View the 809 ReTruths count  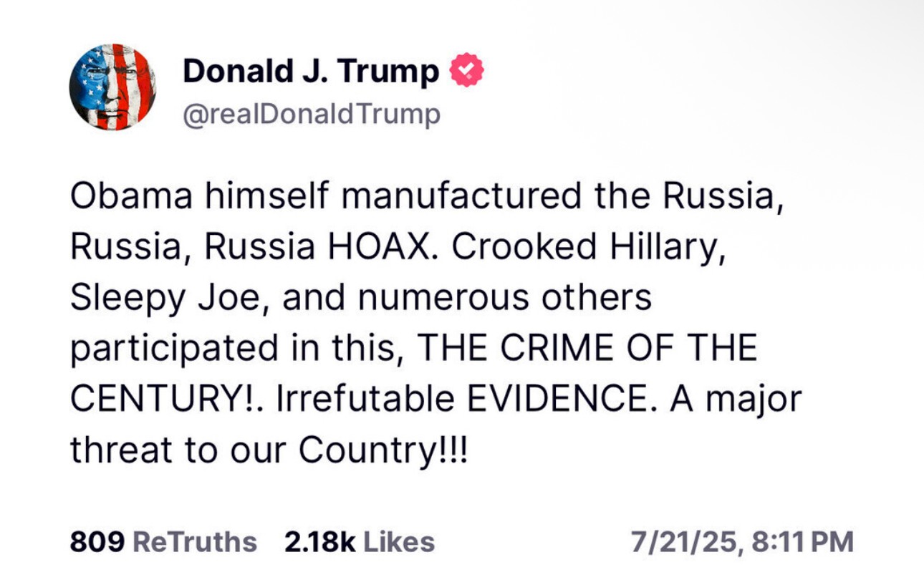pos(96,542)
